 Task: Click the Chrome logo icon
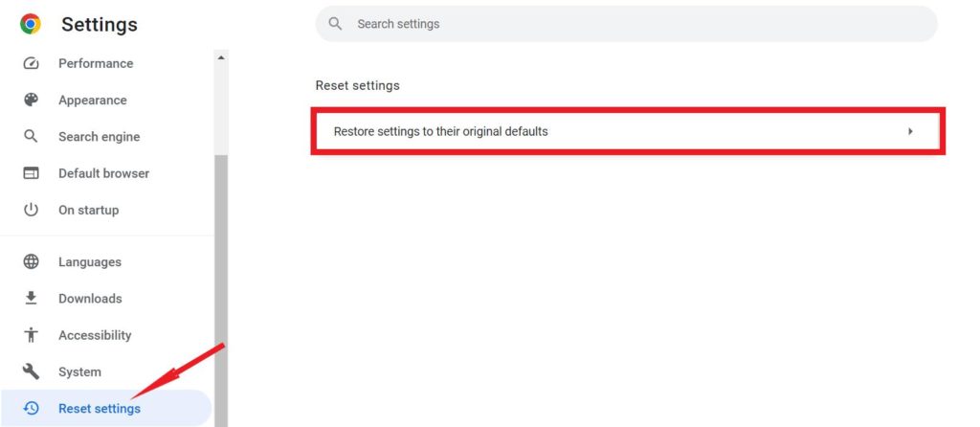coord(31,24)
